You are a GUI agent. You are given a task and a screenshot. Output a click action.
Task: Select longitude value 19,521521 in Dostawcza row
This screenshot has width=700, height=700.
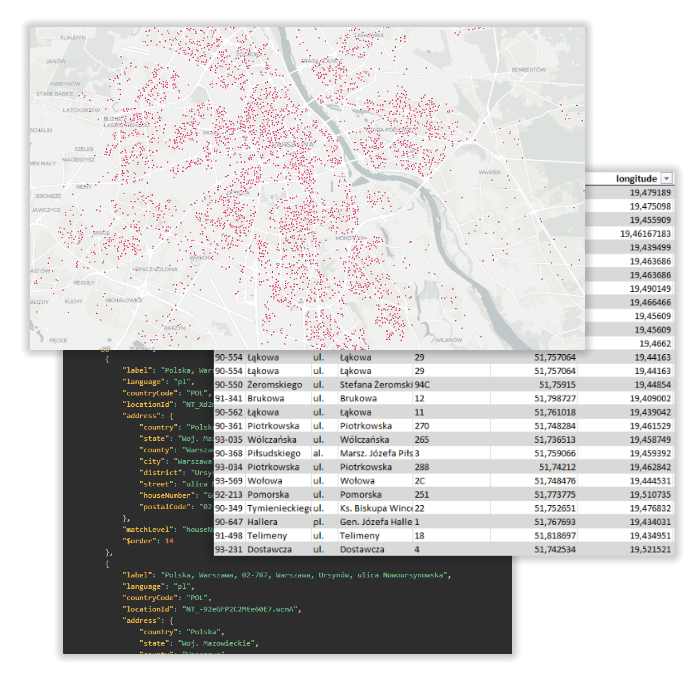click(x=651, y=549)
